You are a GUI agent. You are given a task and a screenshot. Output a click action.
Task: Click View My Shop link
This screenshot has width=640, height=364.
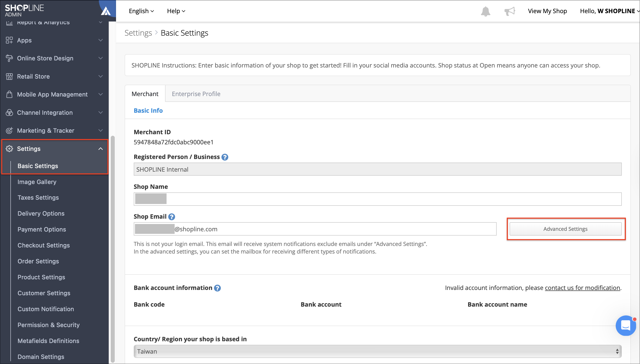pyautogui.click(x=547, y=11)
